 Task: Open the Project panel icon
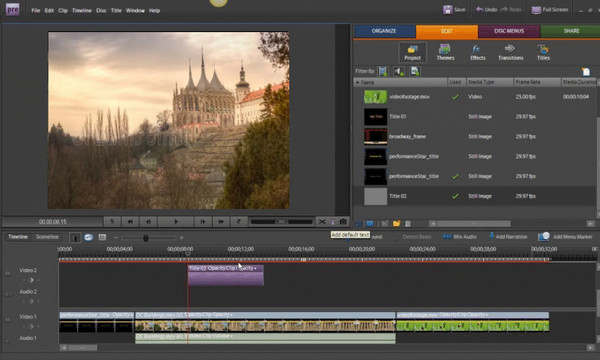tap(412, 52)
